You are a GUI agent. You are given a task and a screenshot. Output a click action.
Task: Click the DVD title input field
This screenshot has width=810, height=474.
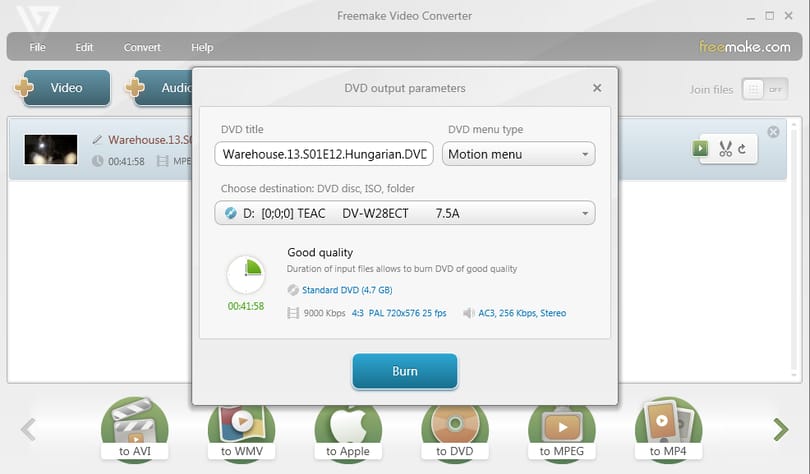pyautogui.click(x=324, y=154)
